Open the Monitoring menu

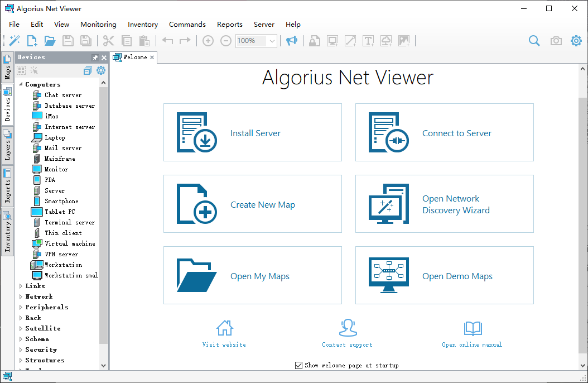[x=98, y=25]
